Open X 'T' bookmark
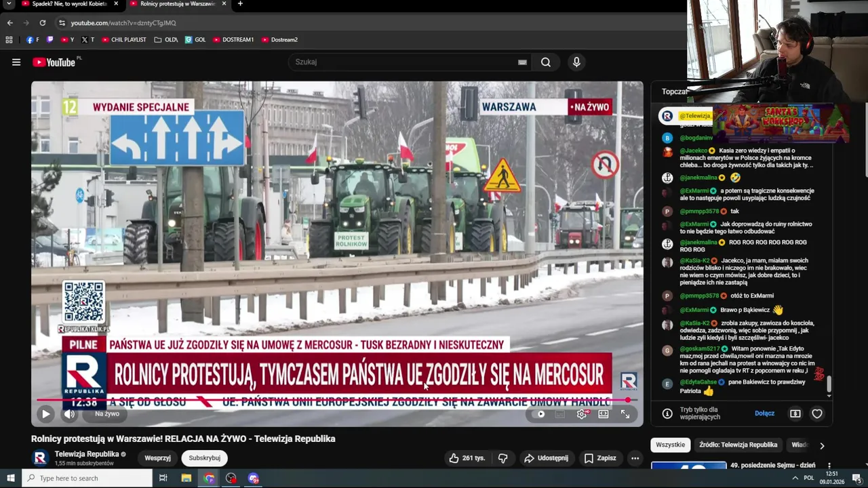868x488 pixels. pyautogui.click(x=87, y=40)
